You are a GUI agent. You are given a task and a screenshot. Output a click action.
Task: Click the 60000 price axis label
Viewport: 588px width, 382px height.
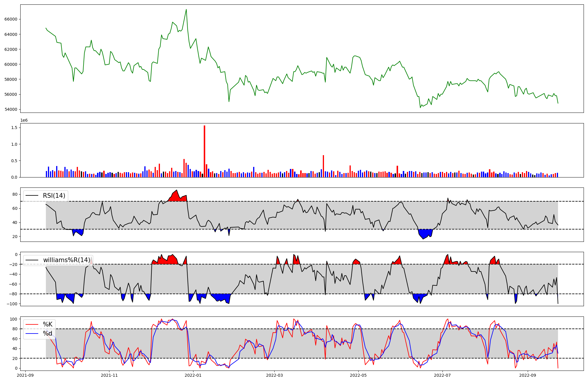11,64
